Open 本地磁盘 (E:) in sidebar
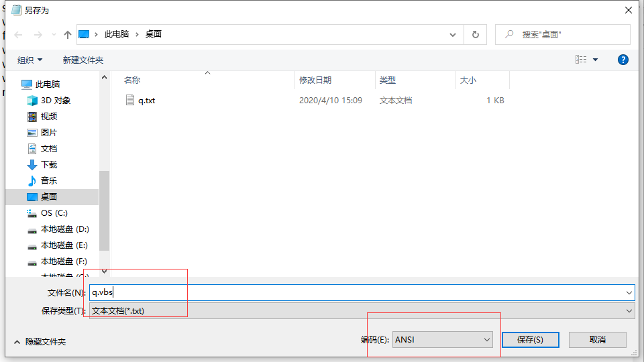The width and height of the screenshot is (644, 362). 57,245
